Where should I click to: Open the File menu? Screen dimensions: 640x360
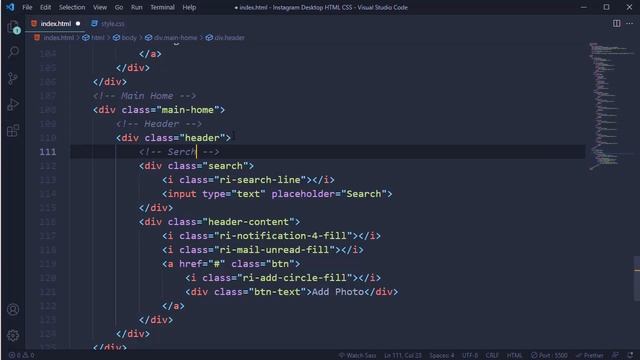tap(27, 7)
